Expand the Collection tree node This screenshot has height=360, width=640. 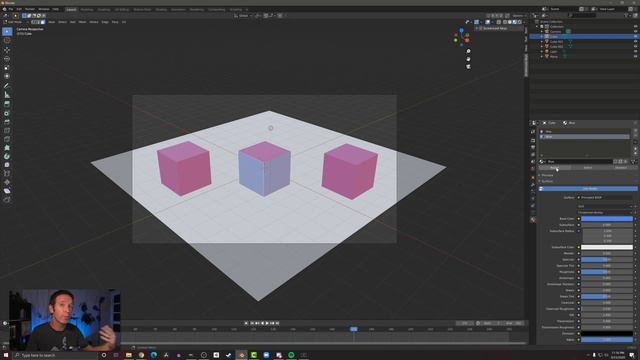[x=537, y=27]
